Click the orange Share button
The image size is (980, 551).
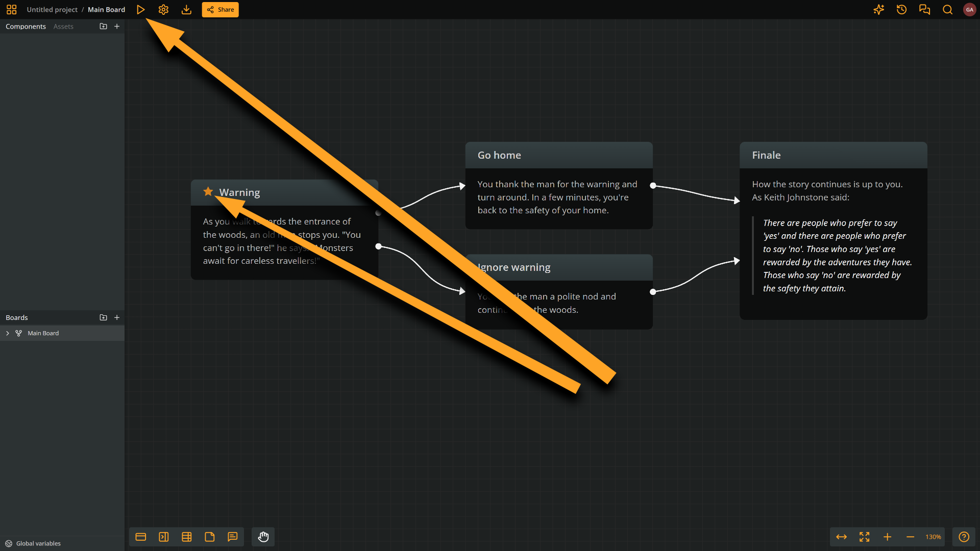(x=220, y=10)
